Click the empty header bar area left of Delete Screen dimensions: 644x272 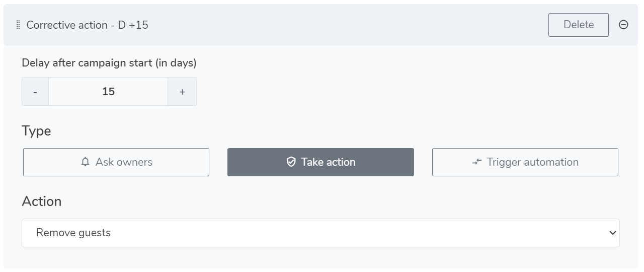point(347,25)
